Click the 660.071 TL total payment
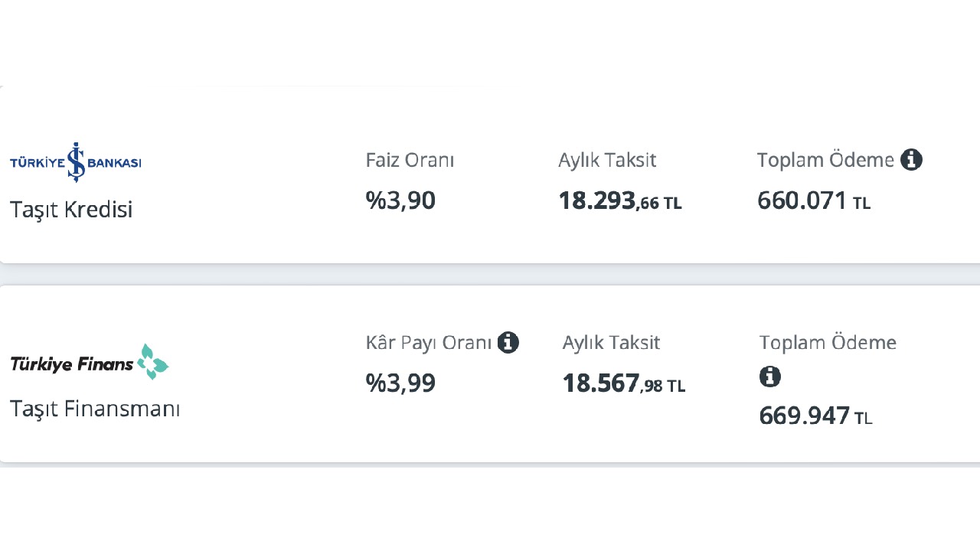The width and height of the screenshot is (980, 551). (814, 201)
